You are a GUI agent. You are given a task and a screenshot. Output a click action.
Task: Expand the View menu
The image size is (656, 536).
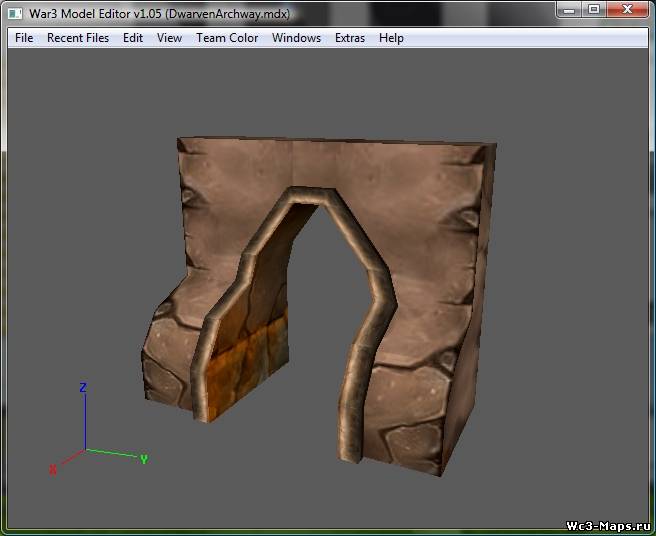click(169, 38)
